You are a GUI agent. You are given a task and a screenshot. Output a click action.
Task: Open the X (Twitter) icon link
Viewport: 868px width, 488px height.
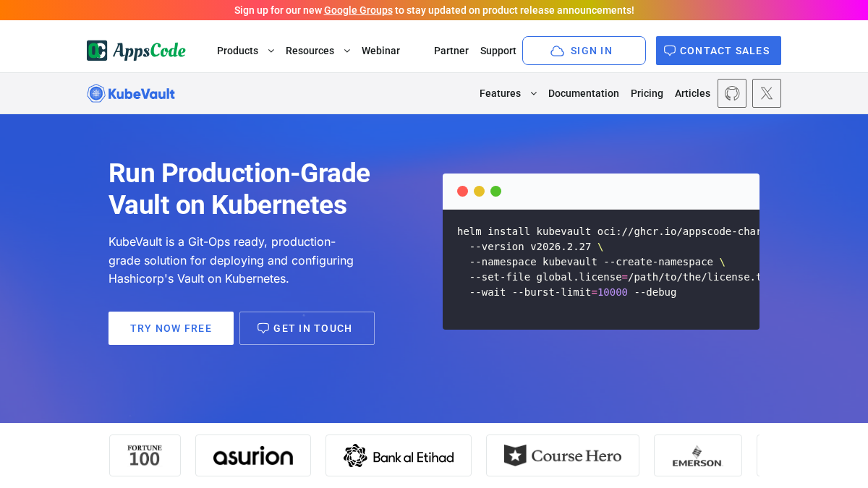pyautogui.click(x=767, y=93)
